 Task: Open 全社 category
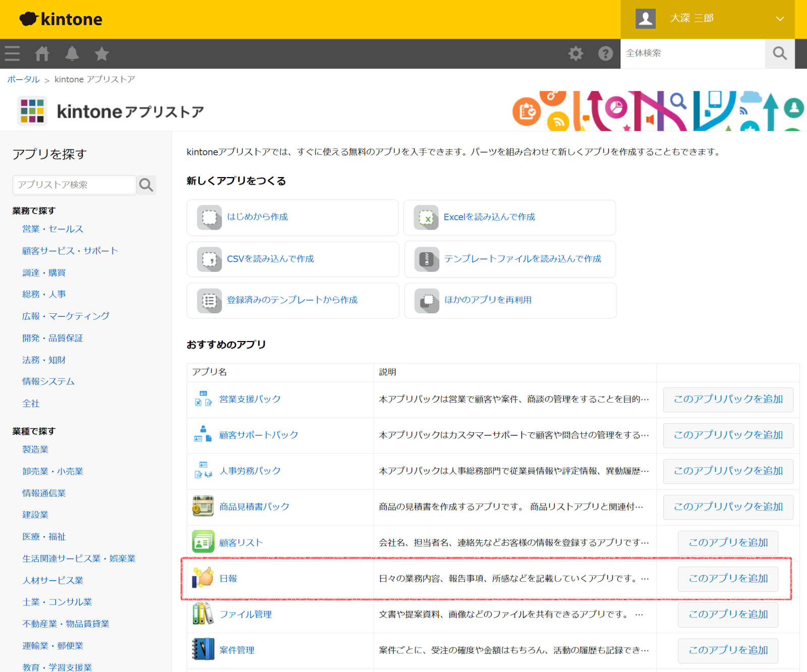pos(31,404)
